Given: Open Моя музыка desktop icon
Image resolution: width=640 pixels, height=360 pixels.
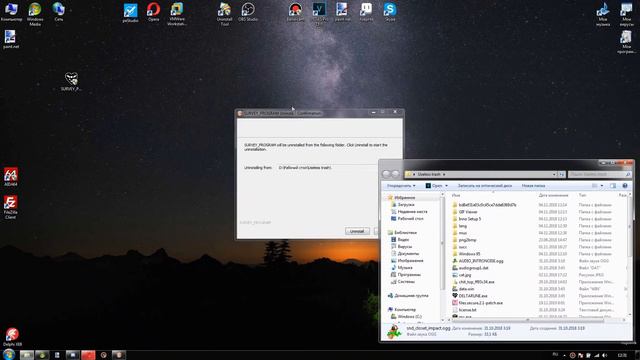Looking at the screenshot, I should pyautogui.click(x=603, y=14).
